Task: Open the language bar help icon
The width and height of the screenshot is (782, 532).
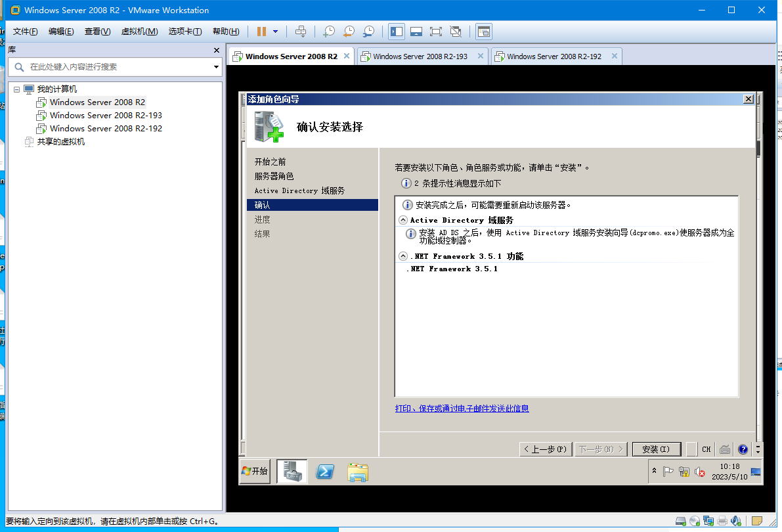Action: 743,449
